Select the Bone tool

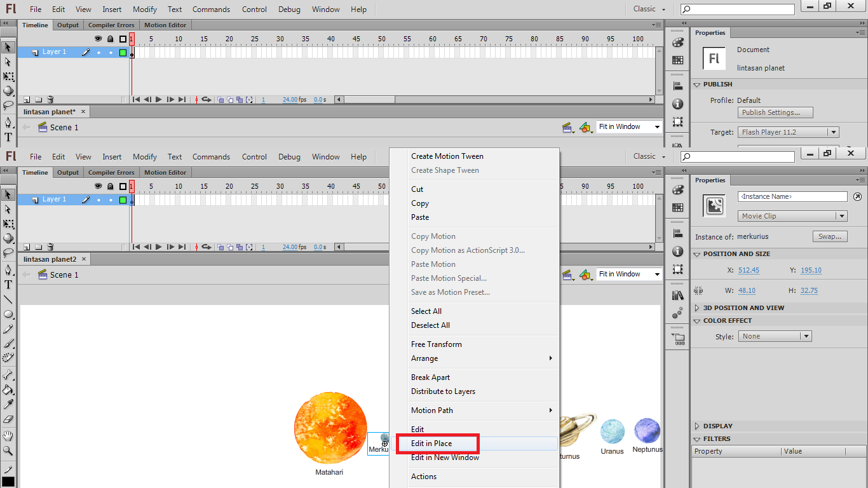8,375
